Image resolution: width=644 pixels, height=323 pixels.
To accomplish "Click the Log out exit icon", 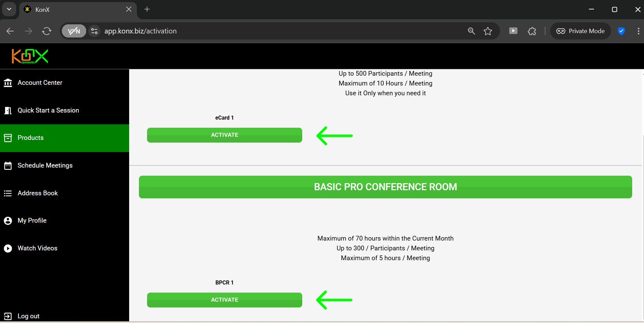I will click(x=8, y=316).
